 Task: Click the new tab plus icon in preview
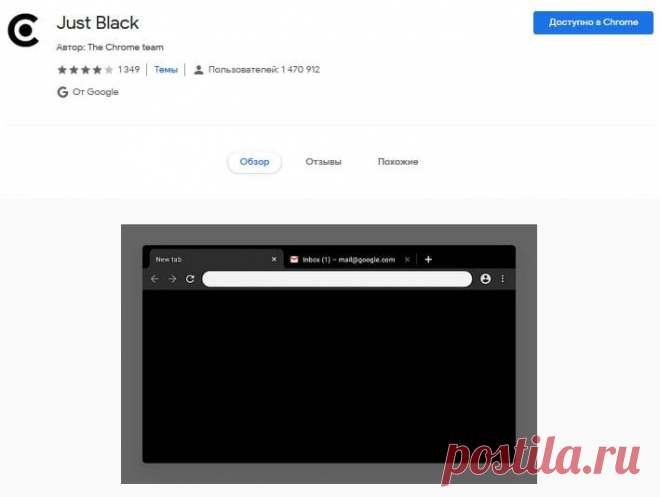(428, 259)
